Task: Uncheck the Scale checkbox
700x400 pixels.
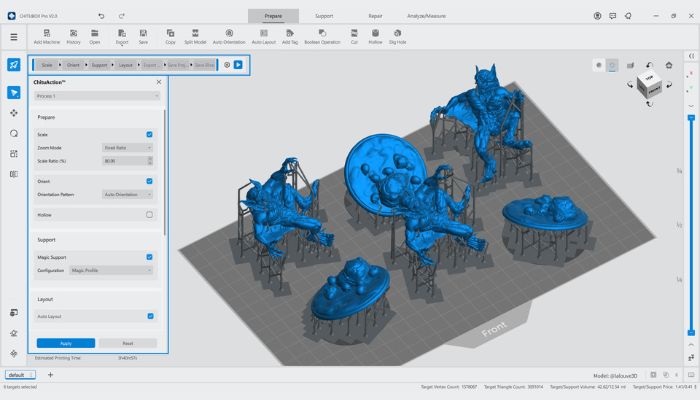Action: point(150,134)
